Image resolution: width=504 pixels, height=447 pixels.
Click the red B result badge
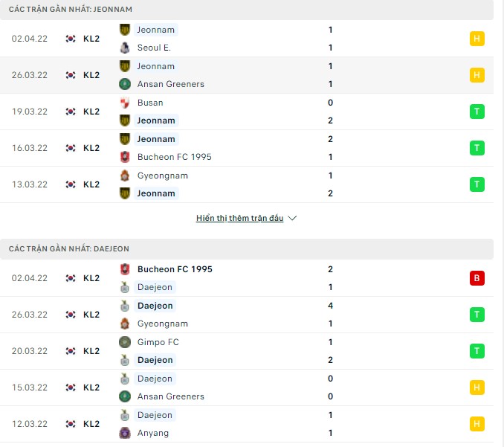pyautogui.click(x=476, y=278)
